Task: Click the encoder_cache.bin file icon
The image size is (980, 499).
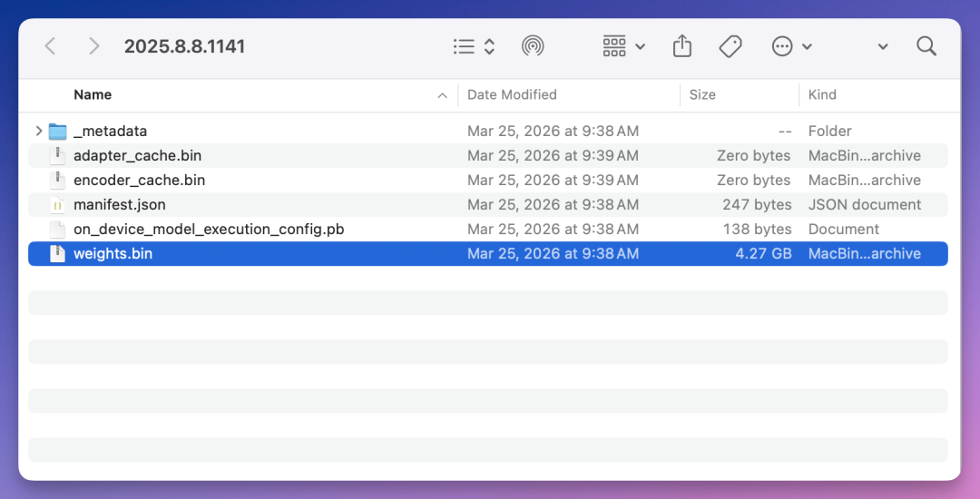Action: click(x=57, y=180)
